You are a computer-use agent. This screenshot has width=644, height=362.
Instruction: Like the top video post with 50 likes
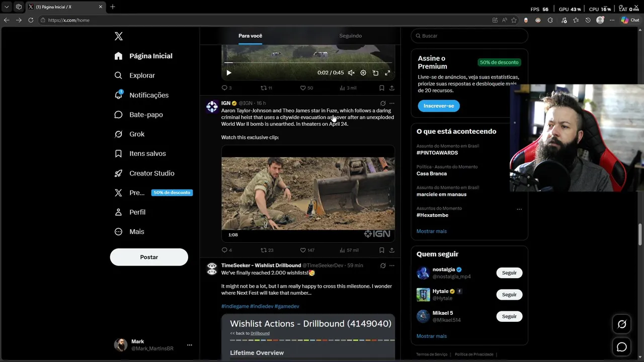[x=306, y=88]
